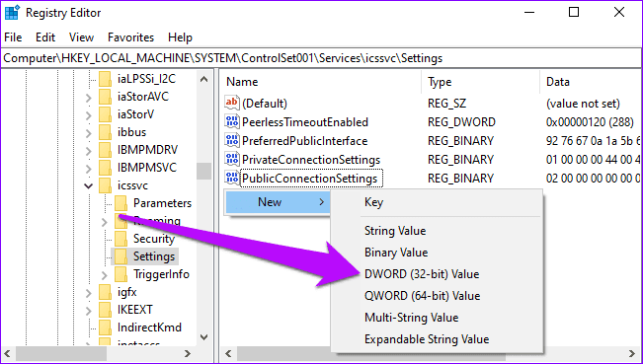Choose Expandable String Value

(427, 339)
